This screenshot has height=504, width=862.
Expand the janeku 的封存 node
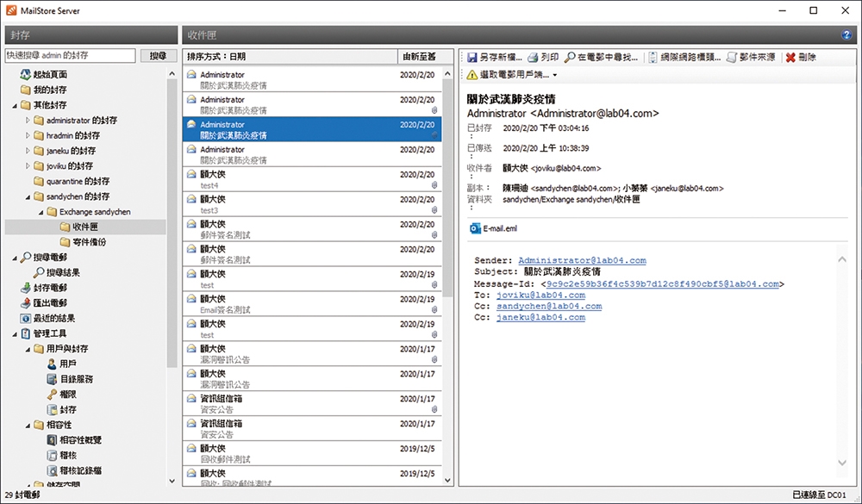pos(28,151)
